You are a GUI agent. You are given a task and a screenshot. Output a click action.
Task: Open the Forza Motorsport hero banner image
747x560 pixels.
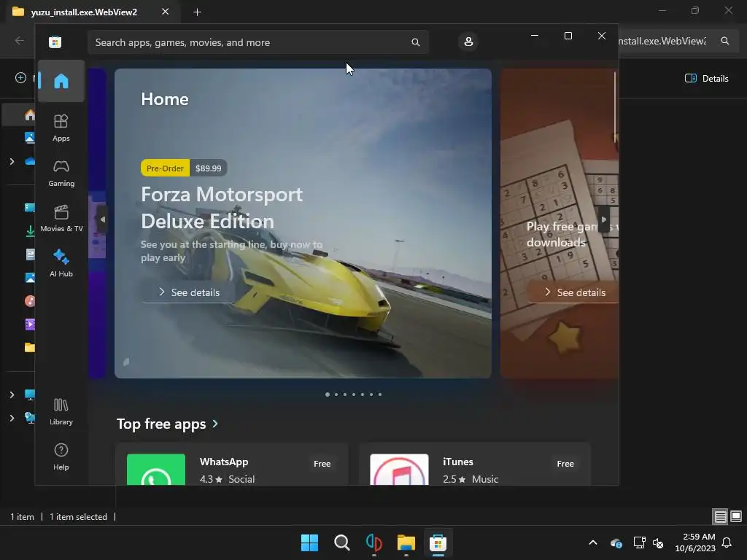(303, 223)
